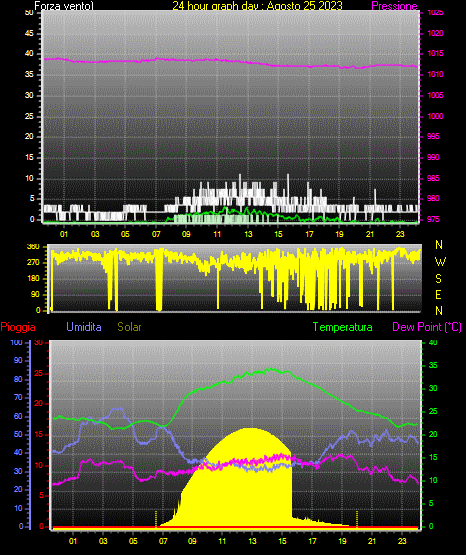Image resolution: width=466 pixels, height=555 pixels.
Task: Click the 35 temperature axis value
Action: coord(433,365)
